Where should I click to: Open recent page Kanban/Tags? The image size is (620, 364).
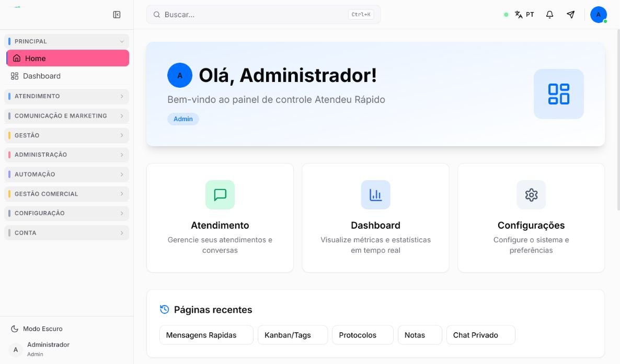pyautogui.click(x=293, y=335)
